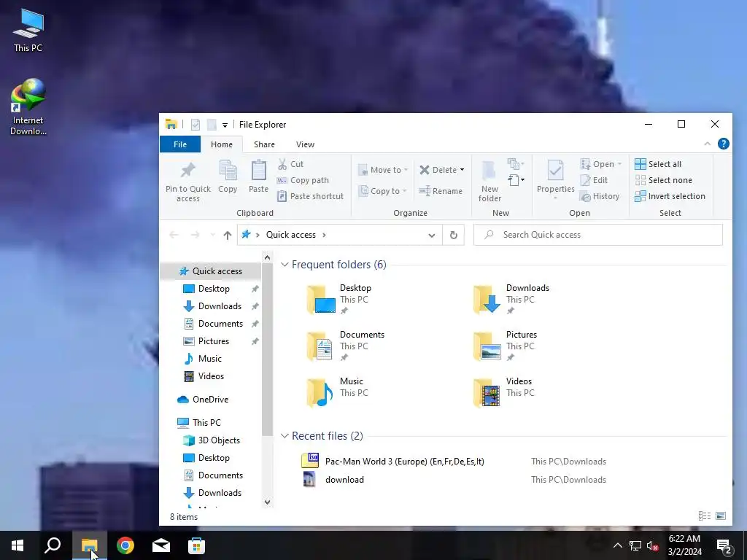Select Music under Quick access in navigation pane

click(203, 359)
